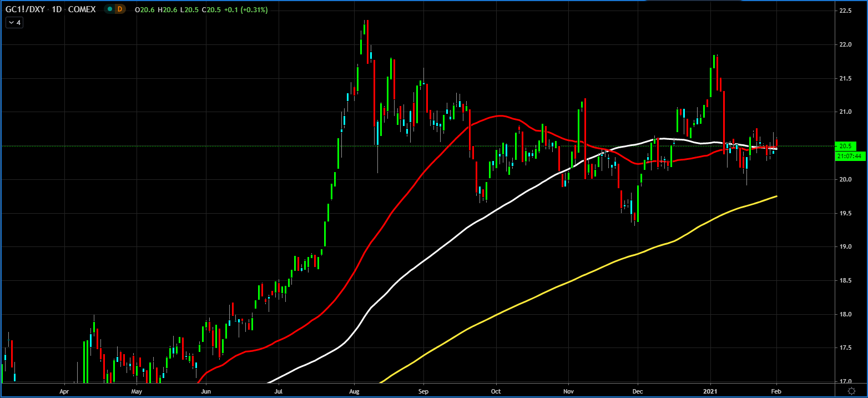Click the 18.0 price scale label
The image size is (868, 398).
(845, 314)
